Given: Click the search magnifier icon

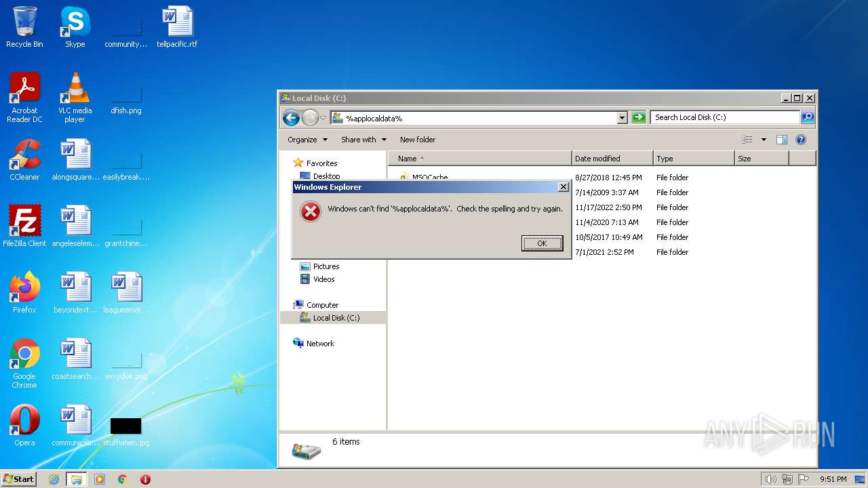Looking at the screenshot, I should [807, 117].
